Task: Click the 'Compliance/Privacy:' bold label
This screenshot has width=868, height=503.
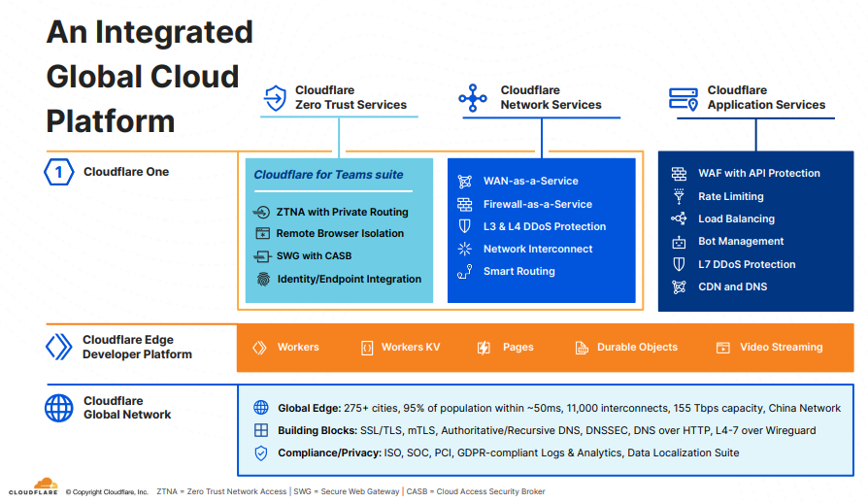Action: (x=329, y=453)
